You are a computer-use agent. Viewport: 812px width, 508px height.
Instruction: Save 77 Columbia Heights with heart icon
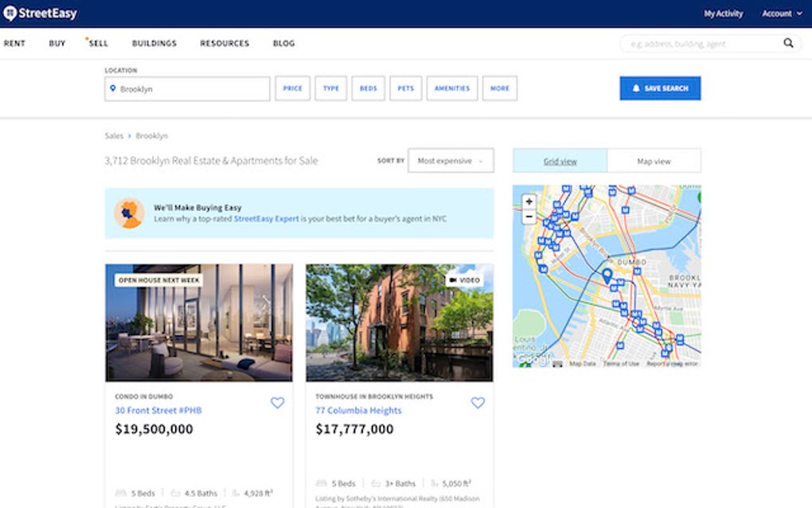coord(478,403)
